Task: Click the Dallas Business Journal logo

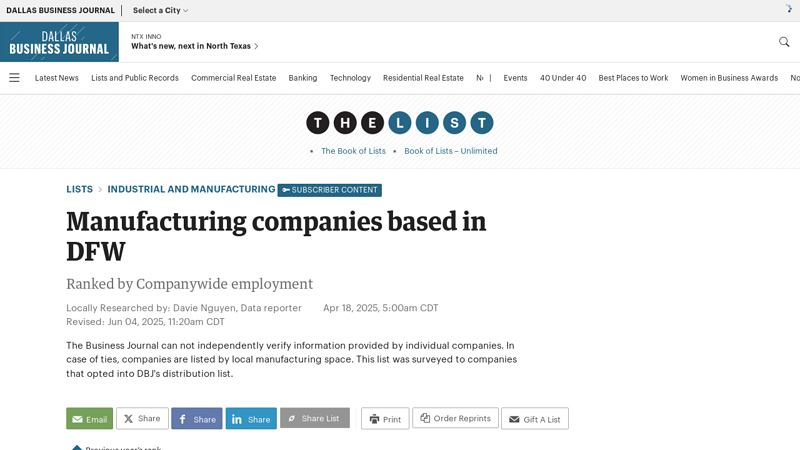Action: pyautogui.click(x=59, y=42)
